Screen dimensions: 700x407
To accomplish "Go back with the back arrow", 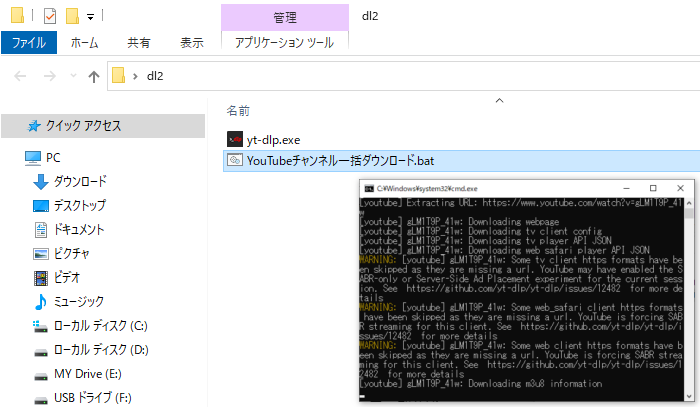I will pos(20,76).
